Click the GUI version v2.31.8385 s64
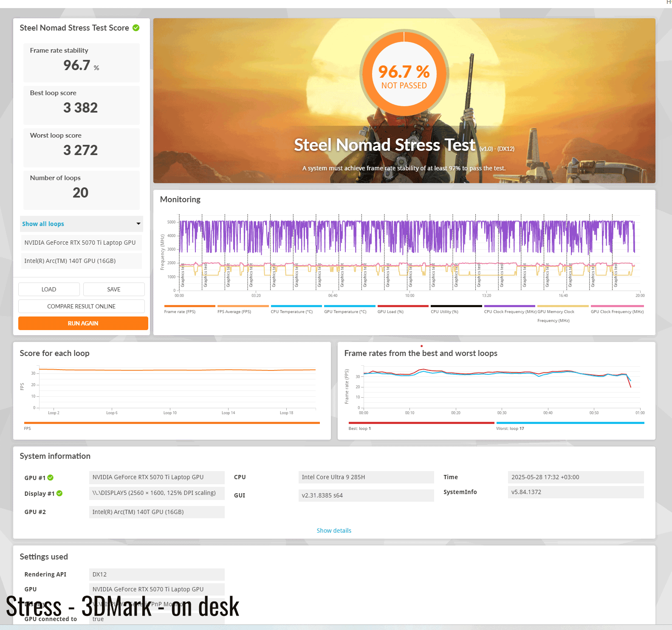The height and width of the screenshot is (630, 672). tap(366, 495)
